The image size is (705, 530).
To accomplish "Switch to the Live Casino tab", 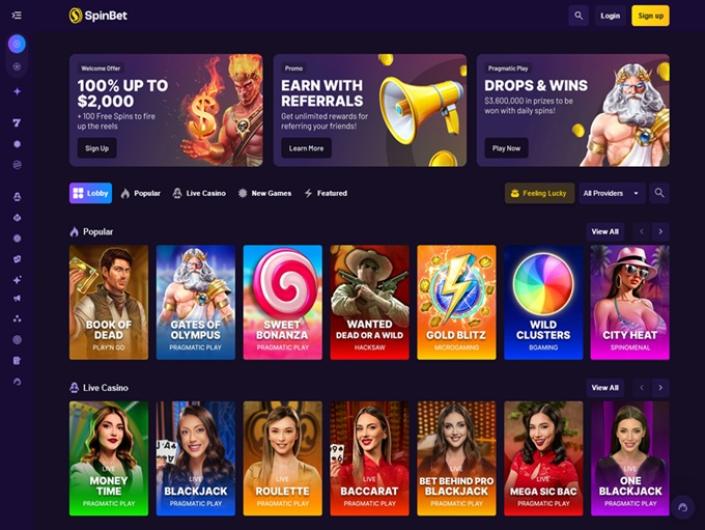I will tap(199, 193).
